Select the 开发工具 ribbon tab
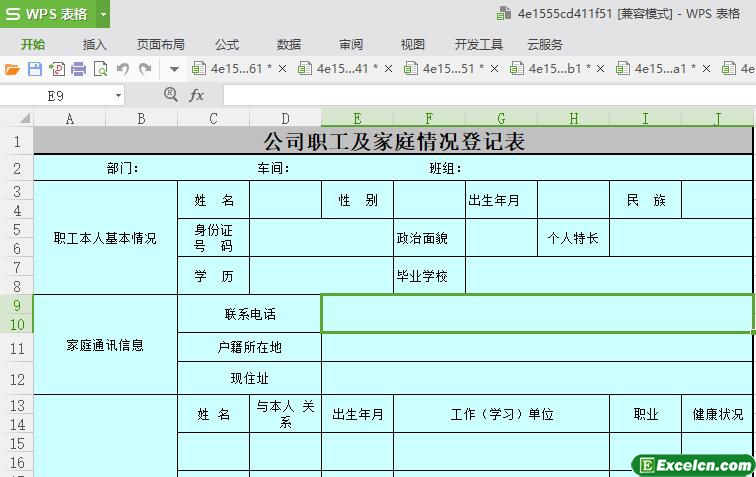This screenshot has width=756, height=477. pos(478,45)
